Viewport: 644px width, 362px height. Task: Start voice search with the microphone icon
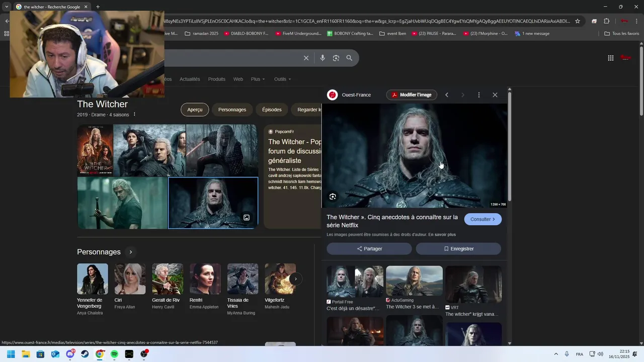click(323, 58)
